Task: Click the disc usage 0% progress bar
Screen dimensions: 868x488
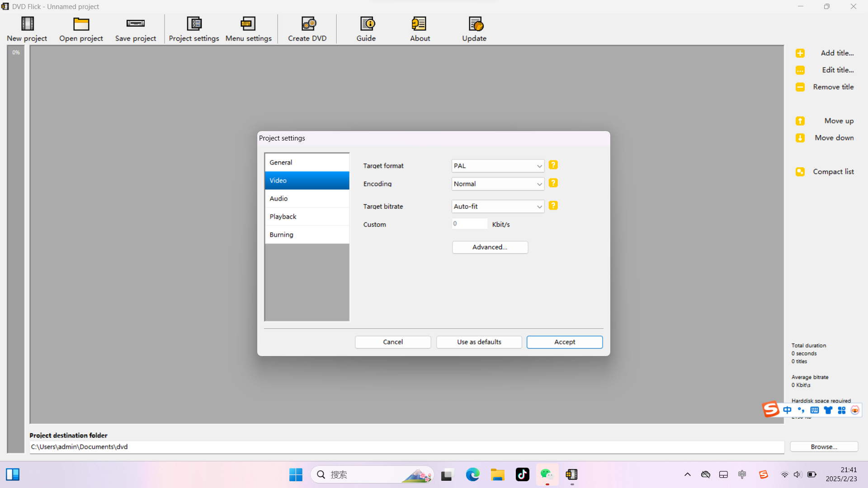Action: [16, 249]
